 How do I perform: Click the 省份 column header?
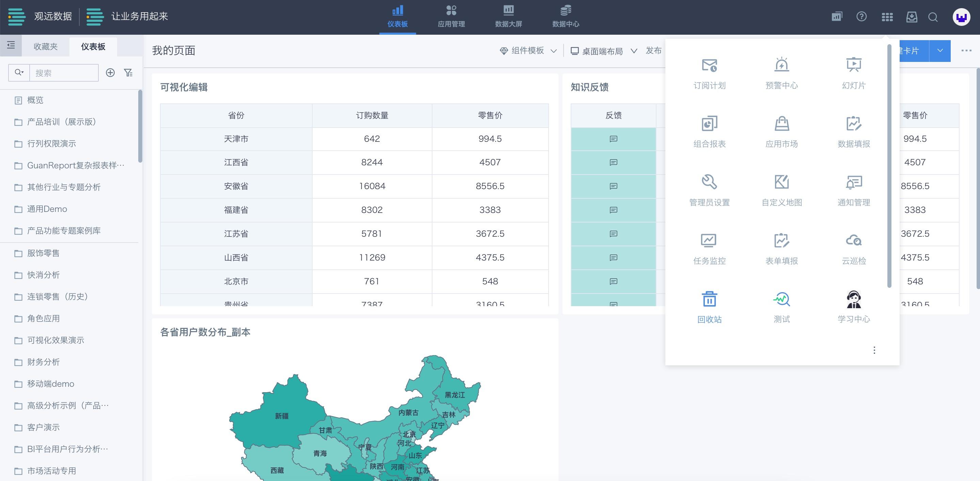pos(236,116)
